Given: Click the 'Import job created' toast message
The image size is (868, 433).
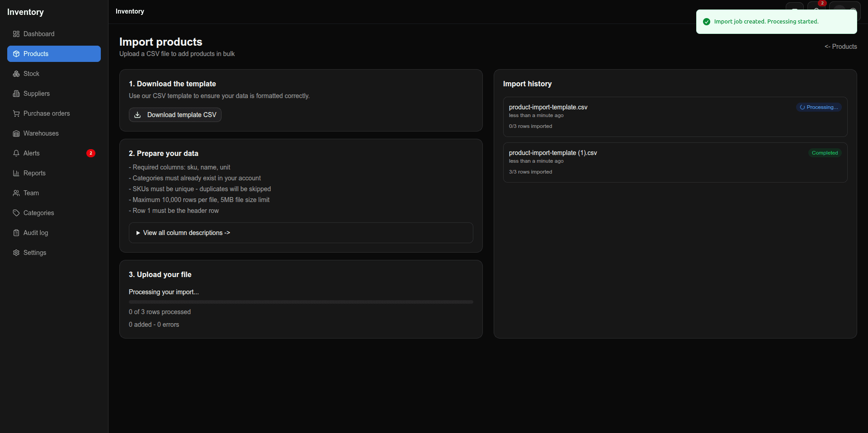Looking at the screenshot, I should (766, 21).
